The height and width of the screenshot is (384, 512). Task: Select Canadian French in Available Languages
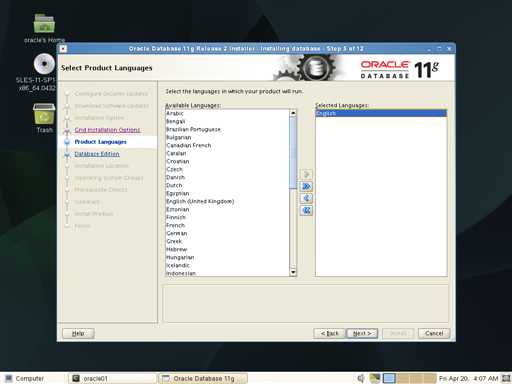pyautogui.click(x=228, y=145)
